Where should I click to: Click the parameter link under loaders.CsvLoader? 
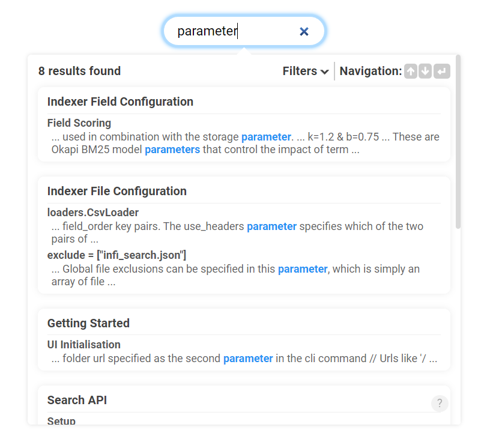coord(271,226)
